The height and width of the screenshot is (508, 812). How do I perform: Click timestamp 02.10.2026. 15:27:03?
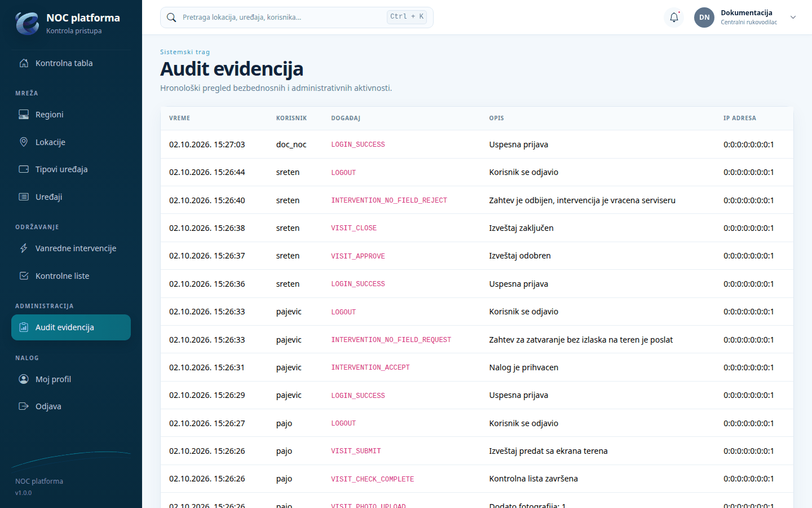207,144
